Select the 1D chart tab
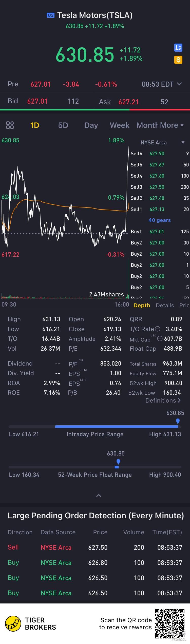The width and height of the screenshot is (190, 644). click(x=35, y=125)
